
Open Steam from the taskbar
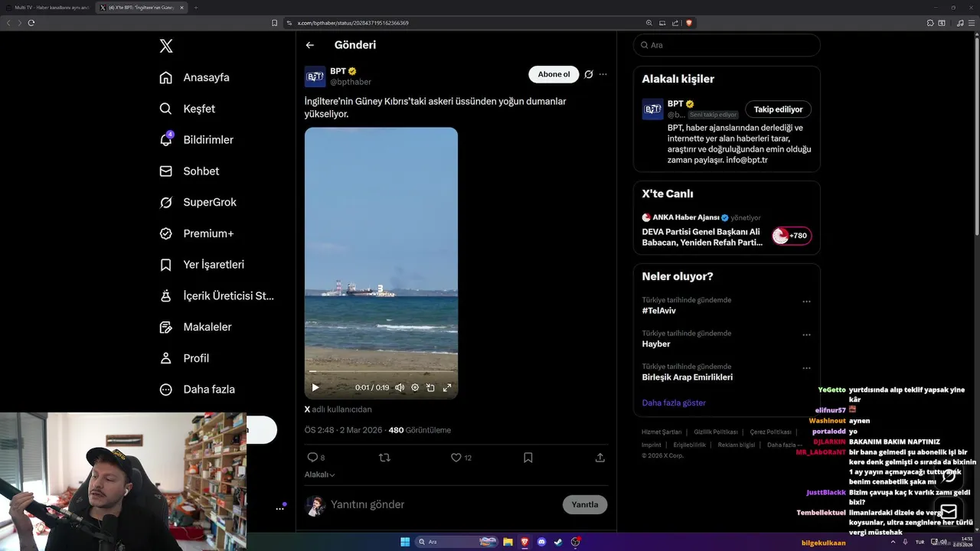(558, 542)
